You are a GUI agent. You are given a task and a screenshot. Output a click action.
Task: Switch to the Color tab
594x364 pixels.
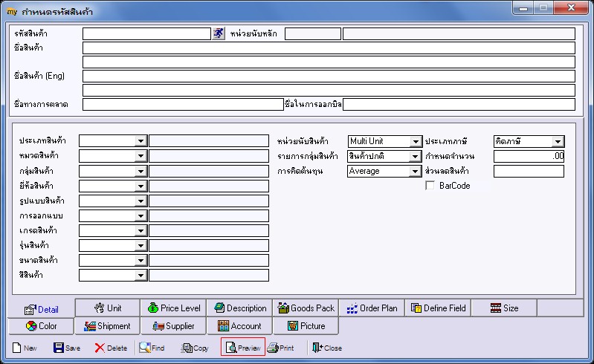pyautogui.click(x=41, y=326)
